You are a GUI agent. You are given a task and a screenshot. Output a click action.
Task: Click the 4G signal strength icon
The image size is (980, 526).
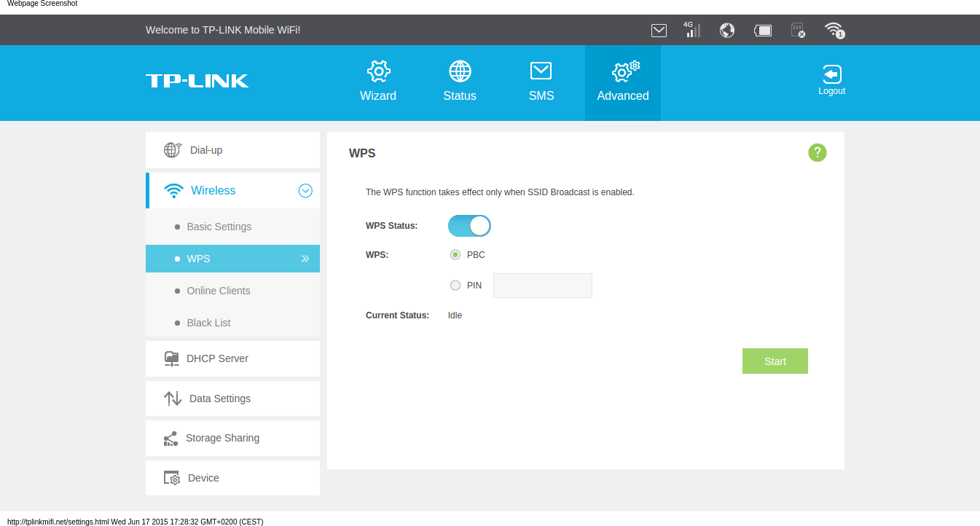[691, 30]
